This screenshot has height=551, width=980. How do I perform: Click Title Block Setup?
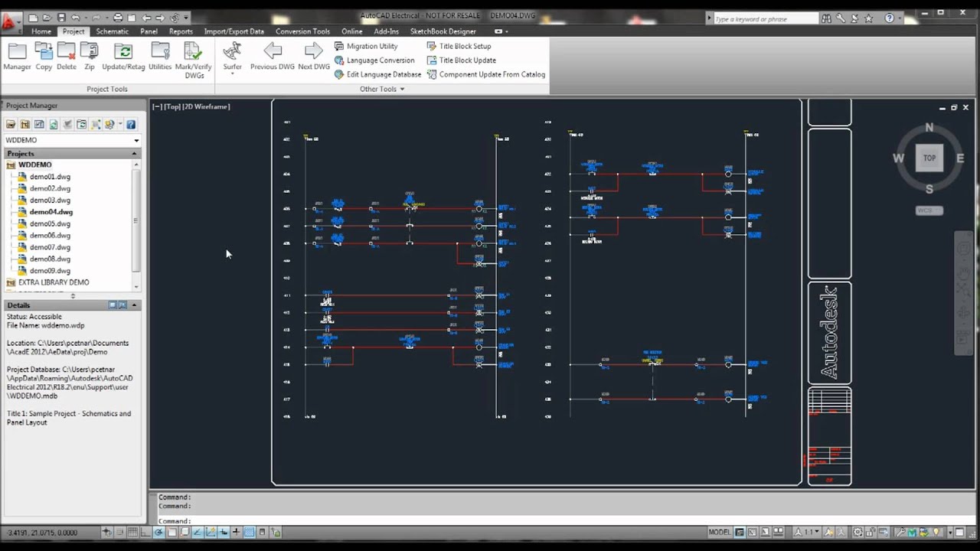point(464,46)
